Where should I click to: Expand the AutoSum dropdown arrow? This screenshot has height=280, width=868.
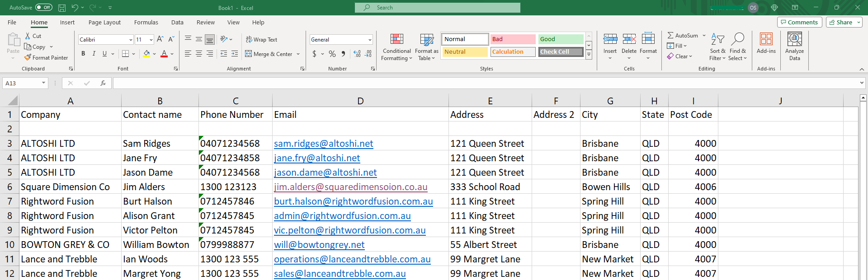pos(704,36)
